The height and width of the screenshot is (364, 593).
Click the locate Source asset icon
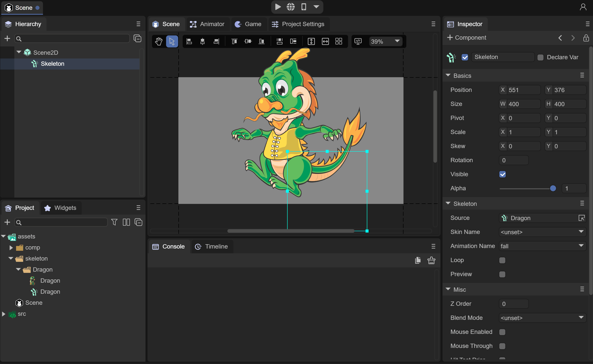point(581,218)
